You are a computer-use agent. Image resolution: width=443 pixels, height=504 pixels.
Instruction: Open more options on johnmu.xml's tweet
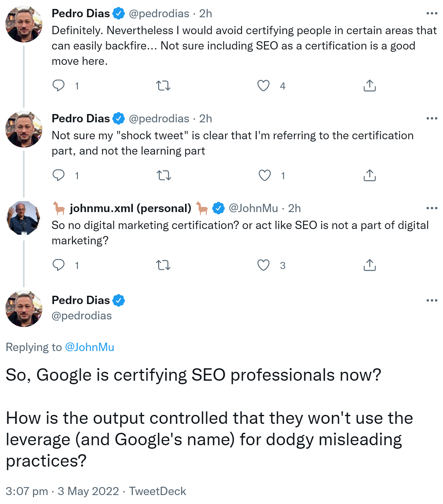(x=432, y=208)
